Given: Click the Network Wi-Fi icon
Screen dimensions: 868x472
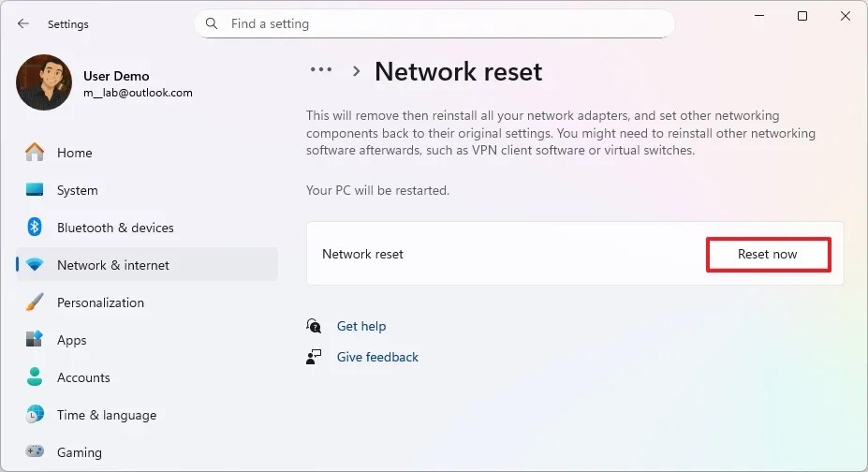Looking at the screenshot, I should [35, 265].
